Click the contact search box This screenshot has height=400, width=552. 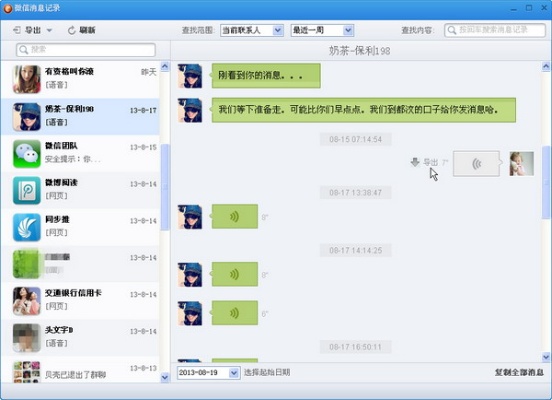point(86,50)
